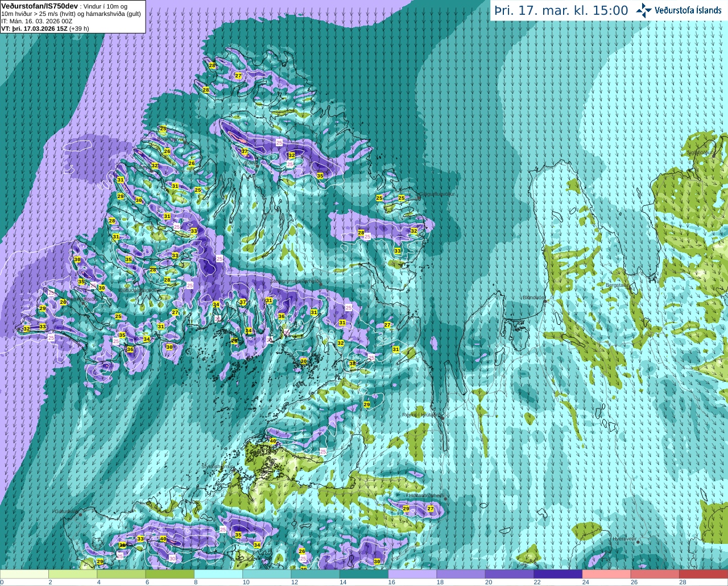Click the Steingrímsfjarðarheiði station label
The image size is (728, 586).
click(296, 281)
